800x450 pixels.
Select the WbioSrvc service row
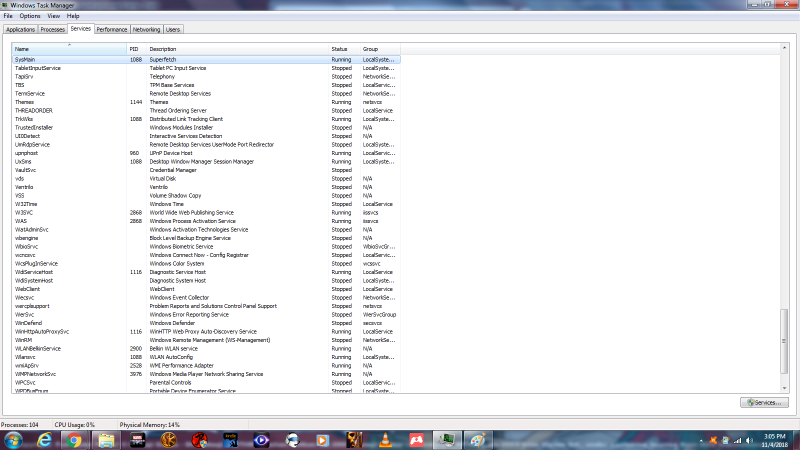coord(206,246)
